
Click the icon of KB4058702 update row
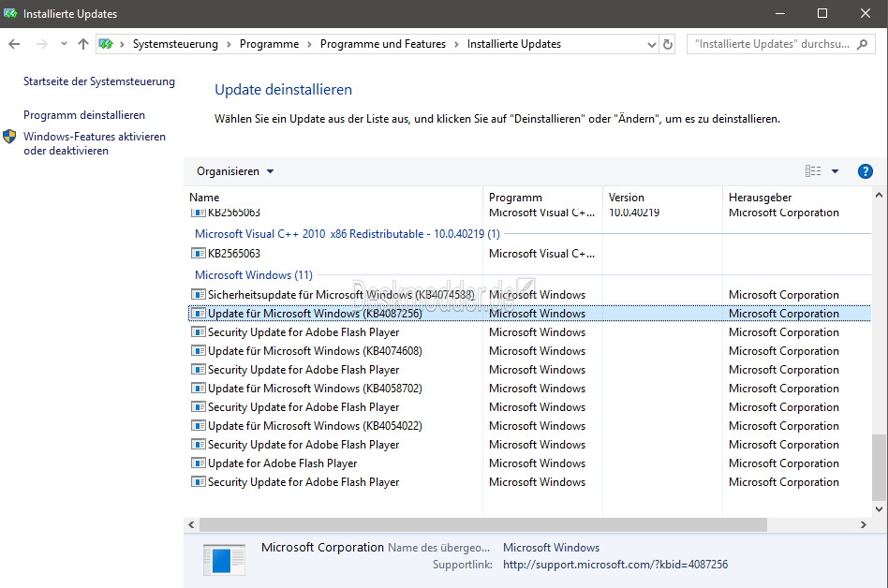point(199,389)
